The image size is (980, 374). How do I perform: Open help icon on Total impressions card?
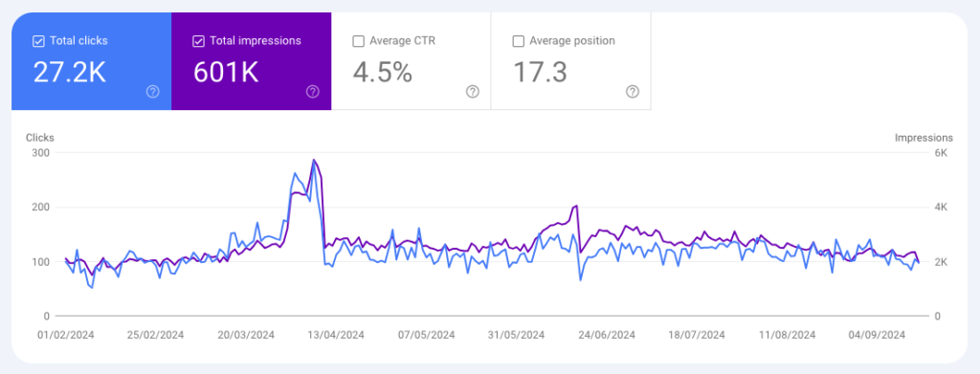tap(313, 92)
